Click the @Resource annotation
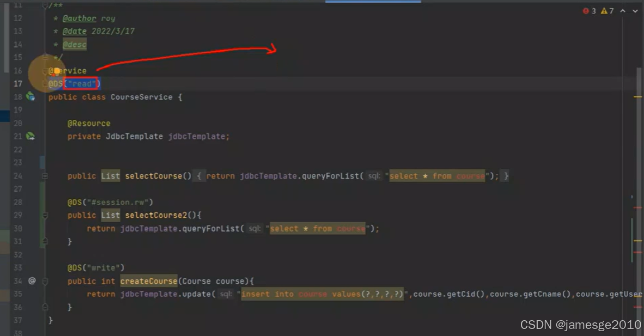The height and width of the screenshot is (336, 644). [x=89, y=123]
